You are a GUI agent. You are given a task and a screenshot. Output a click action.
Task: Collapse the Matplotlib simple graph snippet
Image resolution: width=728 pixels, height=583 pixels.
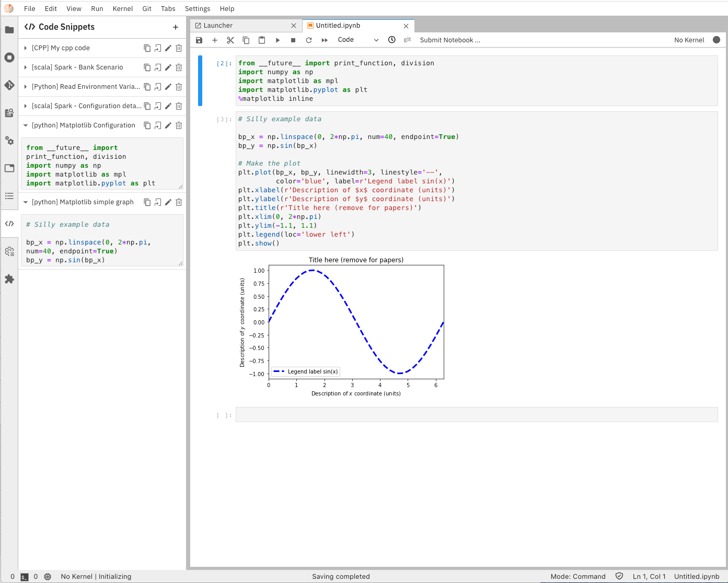click(x=26, y=202)
